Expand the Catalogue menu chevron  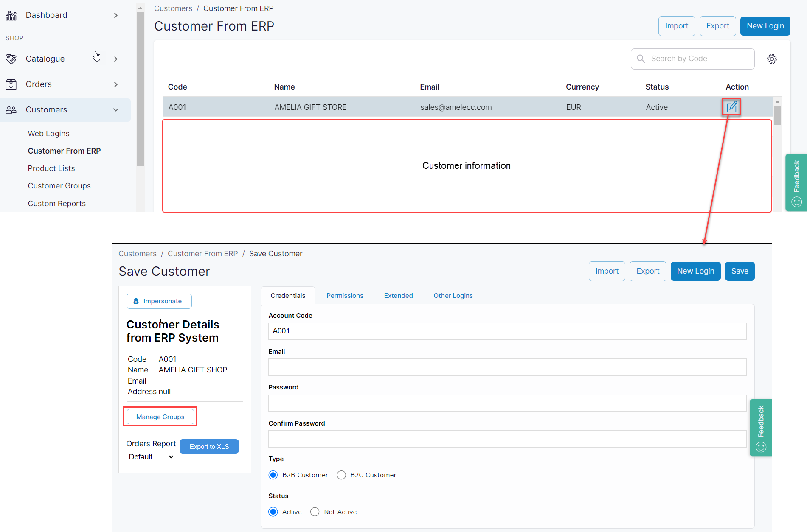[116, 59]
